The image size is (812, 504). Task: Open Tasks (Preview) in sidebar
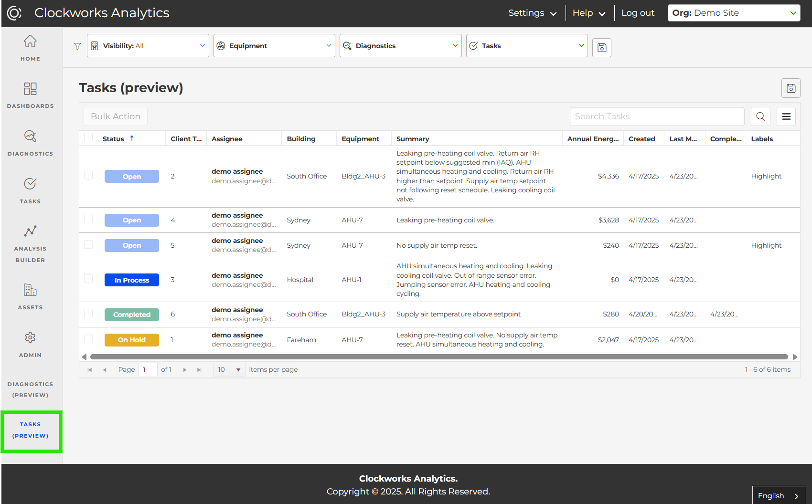tap(30, 430)
